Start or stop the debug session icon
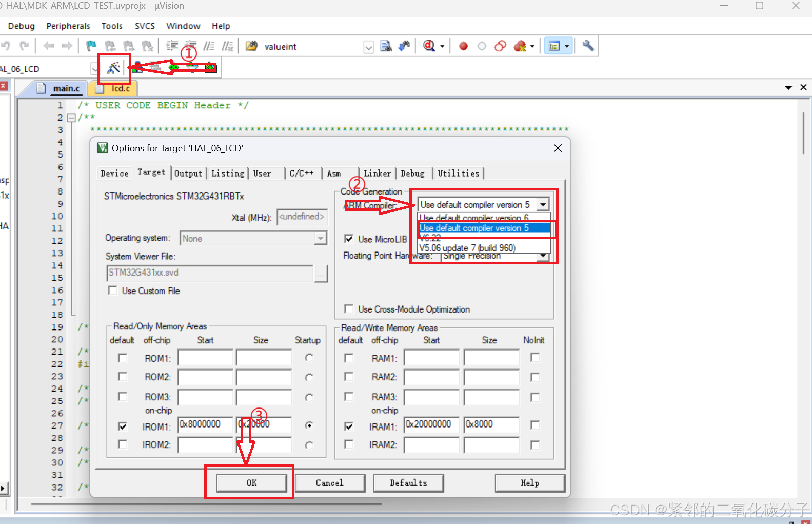The image size is (812, 524). tap(429, 46)
